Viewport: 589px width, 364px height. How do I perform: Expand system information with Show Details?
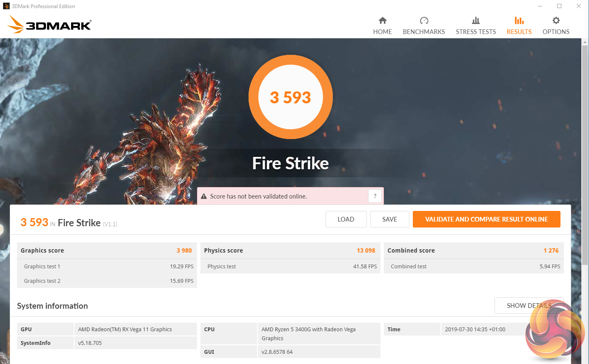pos(529,305)
